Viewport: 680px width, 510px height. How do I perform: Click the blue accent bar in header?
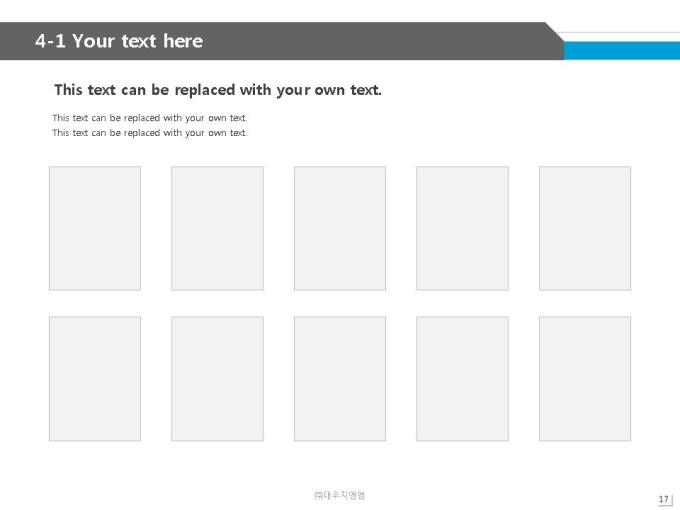click(622, 51)
